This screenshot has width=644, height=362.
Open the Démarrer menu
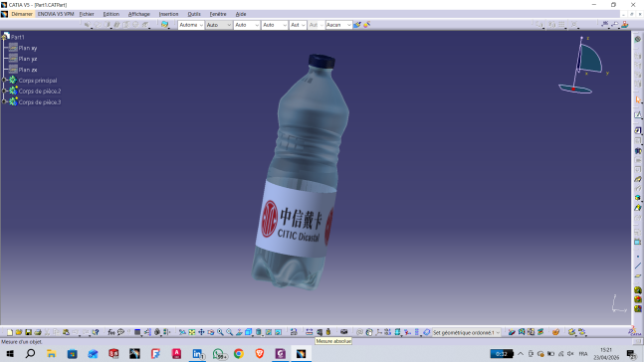coord(22,14)
